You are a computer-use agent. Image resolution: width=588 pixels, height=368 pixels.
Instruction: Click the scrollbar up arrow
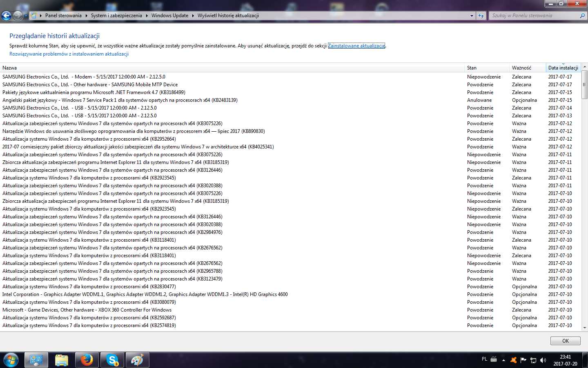(585, 66)
